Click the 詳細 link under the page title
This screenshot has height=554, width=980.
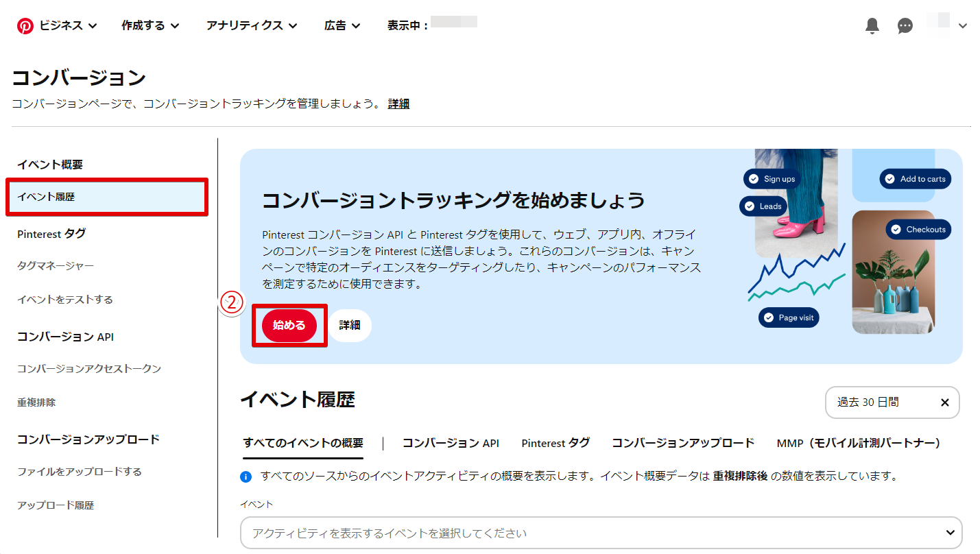398,104
